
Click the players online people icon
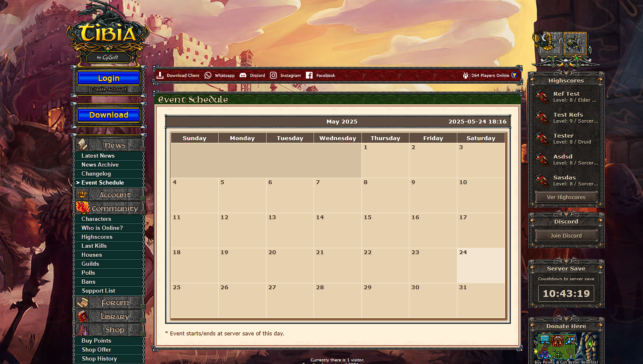[465, 75]
